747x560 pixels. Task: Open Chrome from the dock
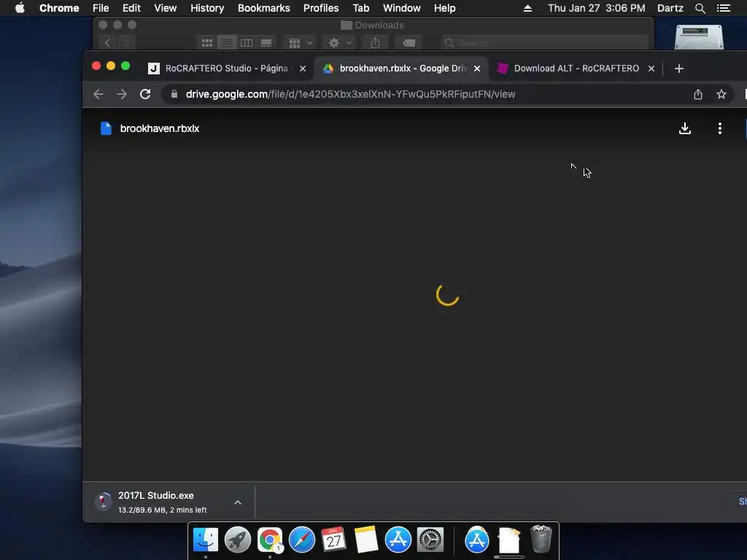[x=270, y=540]
